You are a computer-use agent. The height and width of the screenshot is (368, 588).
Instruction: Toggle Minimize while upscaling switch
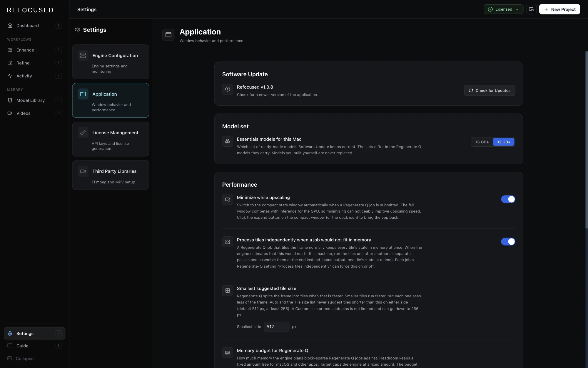point(508,199)
